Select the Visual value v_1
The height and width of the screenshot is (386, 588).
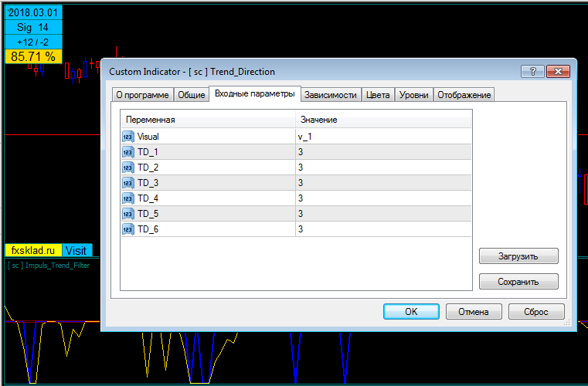click(x=383, y=137)
